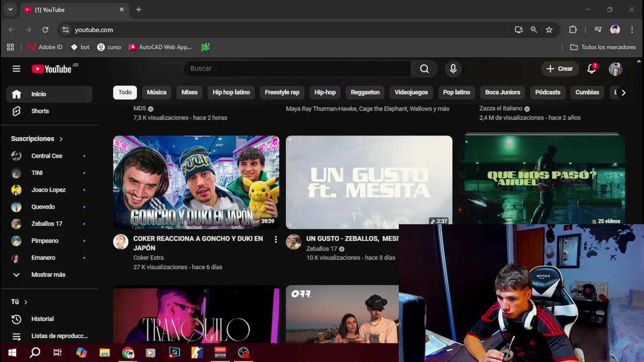Open Goncho y Duki en Japón thumbnail
644x362 pixels.
196,182
